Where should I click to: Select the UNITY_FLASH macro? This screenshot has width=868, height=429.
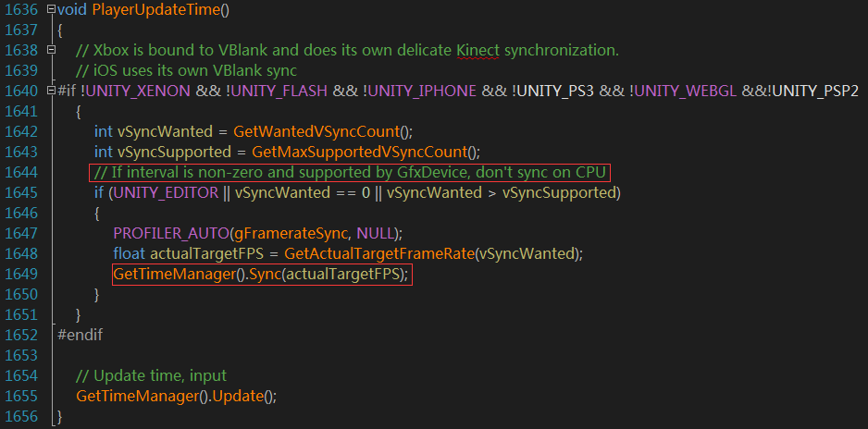[x=279, y=92]
